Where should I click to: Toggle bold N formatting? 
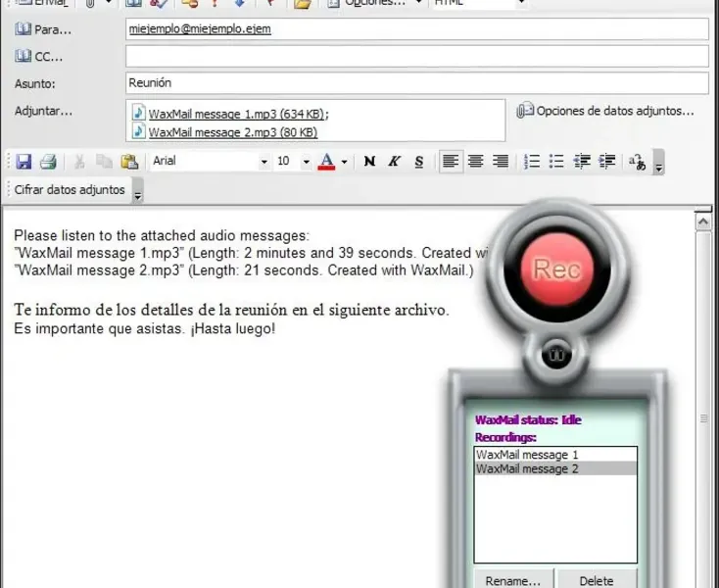pyautogui.click(x=369, y=162)
